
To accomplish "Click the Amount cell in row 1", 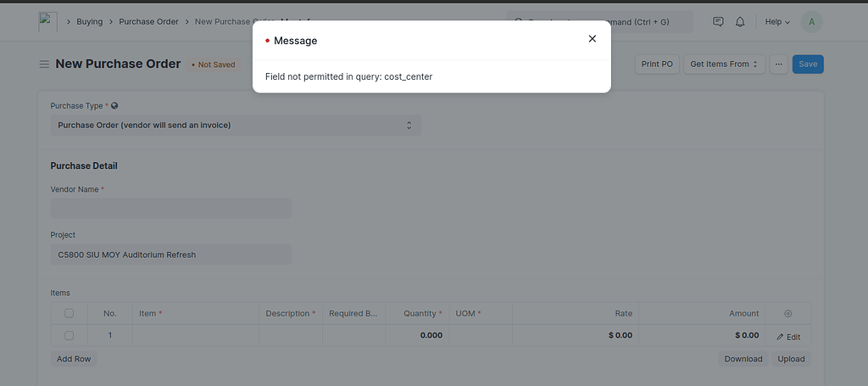I will click(702, 336).
